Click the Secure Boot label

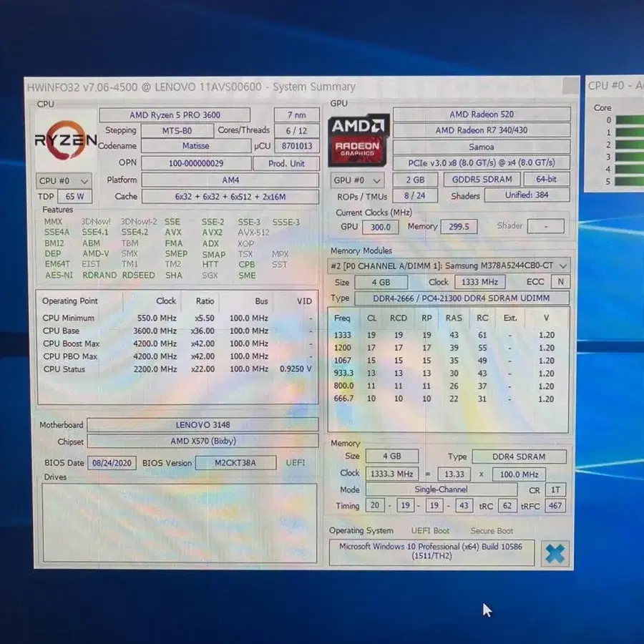[492, 531]
